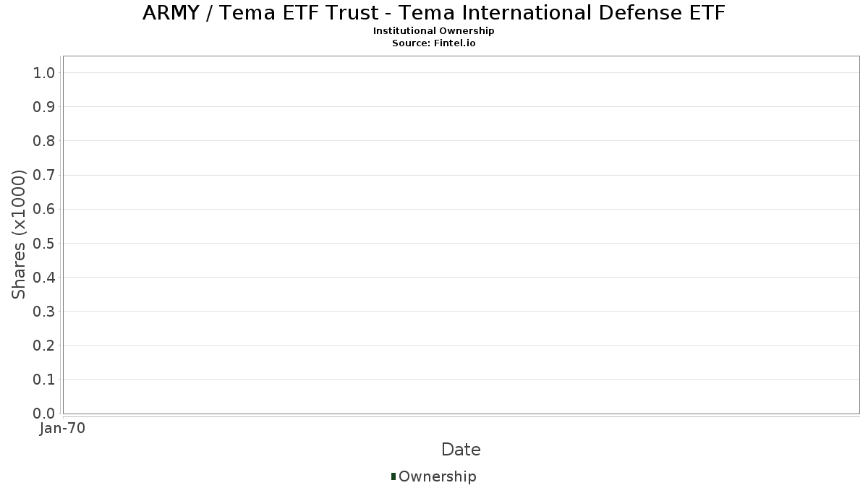Viewport: 868px width, 488px height.
Task: Click the 0.3 y-axis tick label
Action: pyautogui.click(x=44, y=312)
